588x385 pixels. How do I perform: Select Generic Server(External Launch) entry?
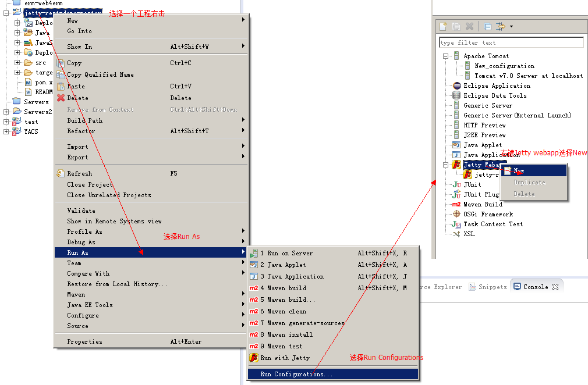[x=518, y=115]
